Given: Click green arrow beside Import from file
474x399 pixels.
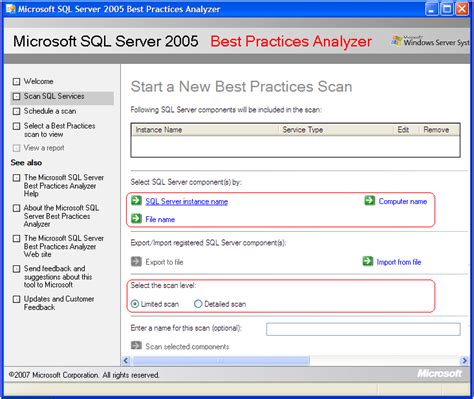Looking at the screenshot, I should [368, 261].
